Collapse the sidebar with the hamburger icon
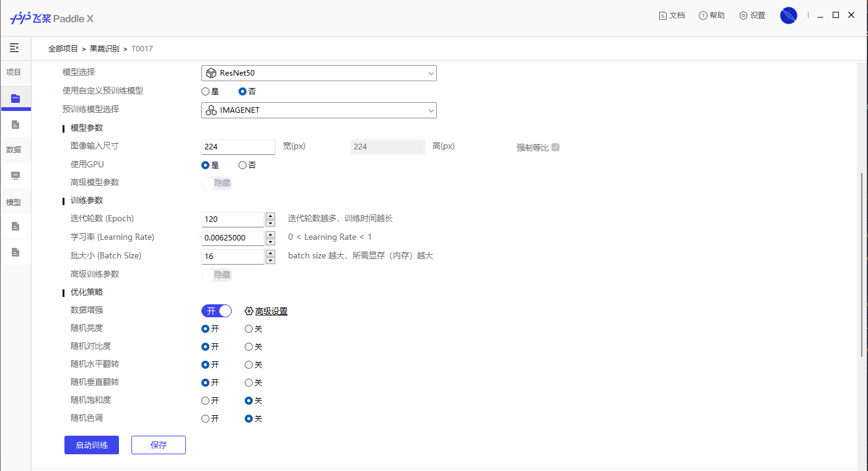Screen dimensions: 868x471 coord(14,48)
